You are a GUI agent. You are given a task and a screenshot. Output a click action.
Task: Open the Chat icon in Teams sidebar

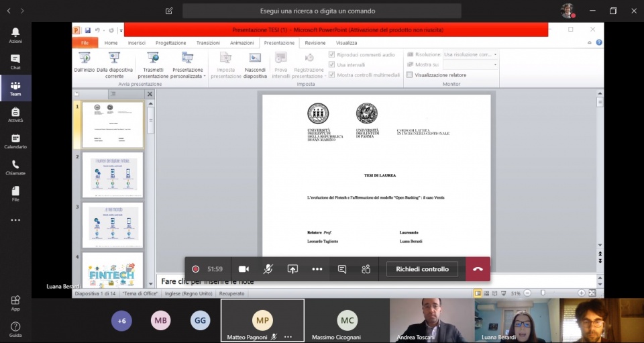tap(15, 62)
